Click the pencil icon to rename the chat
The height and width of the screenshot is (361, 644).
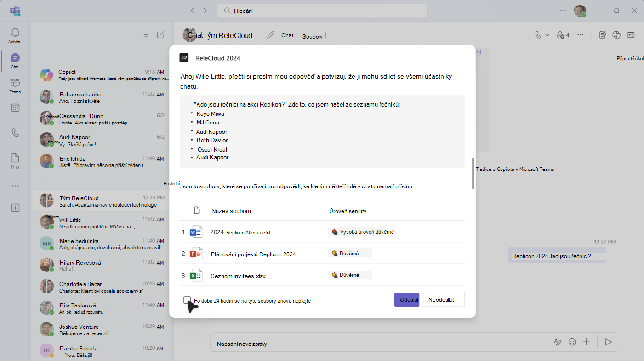(271, 35)
